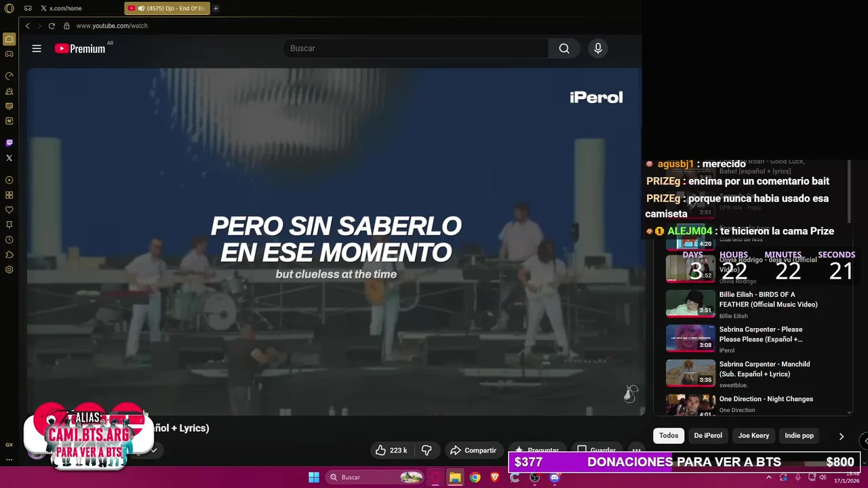Screen dimensions: 868x488
Task: Open Sabrina Carpenter Please Please Please video
Action: click(x=761, y=334)
